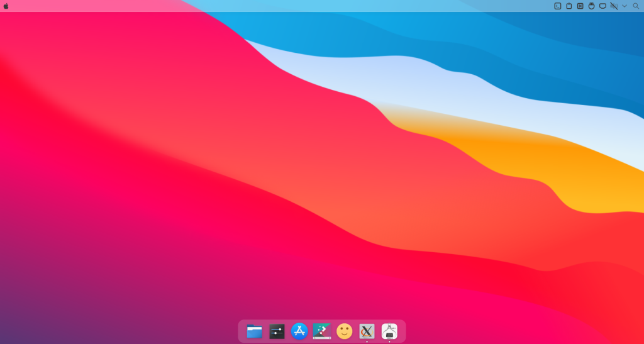644x344 pixels.
Task: Expand the hidden tray icons chevron
Action: (625, 6)
